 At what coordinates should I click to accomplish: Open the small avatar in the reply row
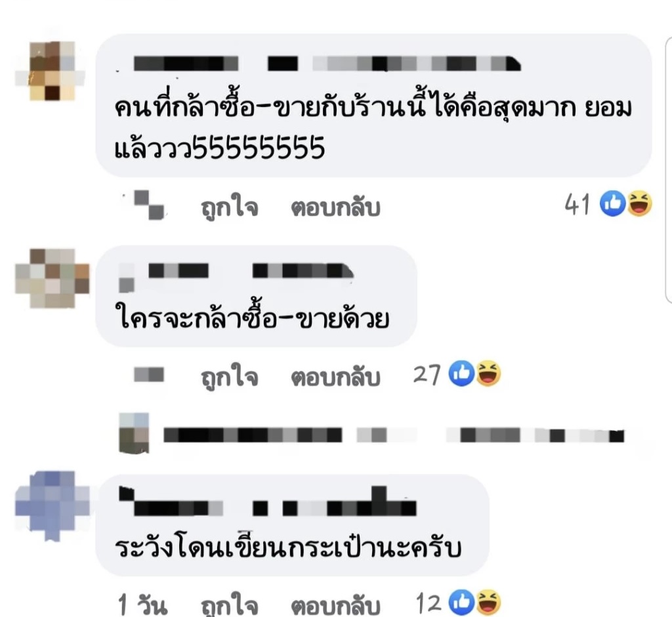pyautogui.click(x=134, y=433)
